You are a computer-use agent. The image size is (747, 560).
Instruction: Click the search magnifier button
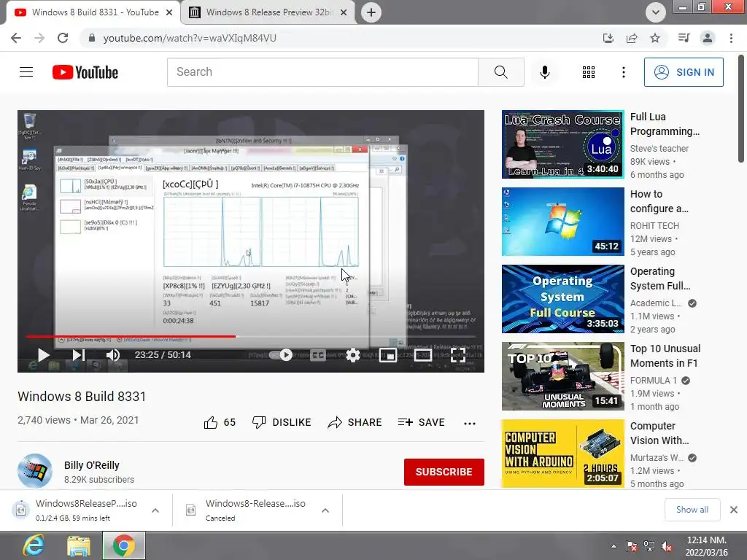(x=500, y=72)
